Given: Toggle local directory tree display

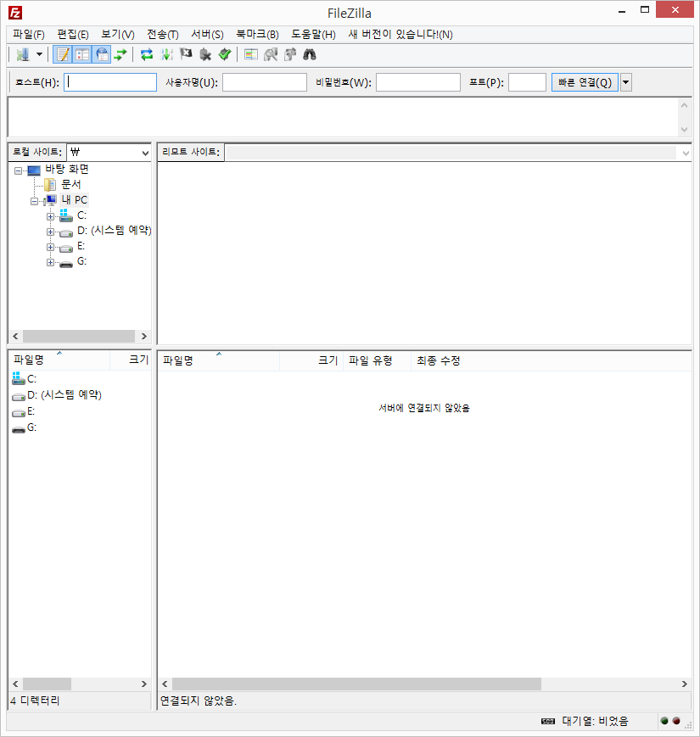Looking at the screenshot, I should pyautogui.click(x=82, y=55).
